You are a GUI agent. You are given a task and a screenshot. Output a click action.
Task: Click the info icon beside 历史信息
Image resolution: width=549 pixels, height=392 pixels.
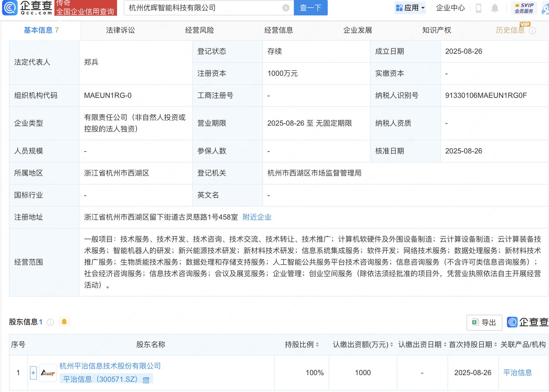(x=533, y=31)
